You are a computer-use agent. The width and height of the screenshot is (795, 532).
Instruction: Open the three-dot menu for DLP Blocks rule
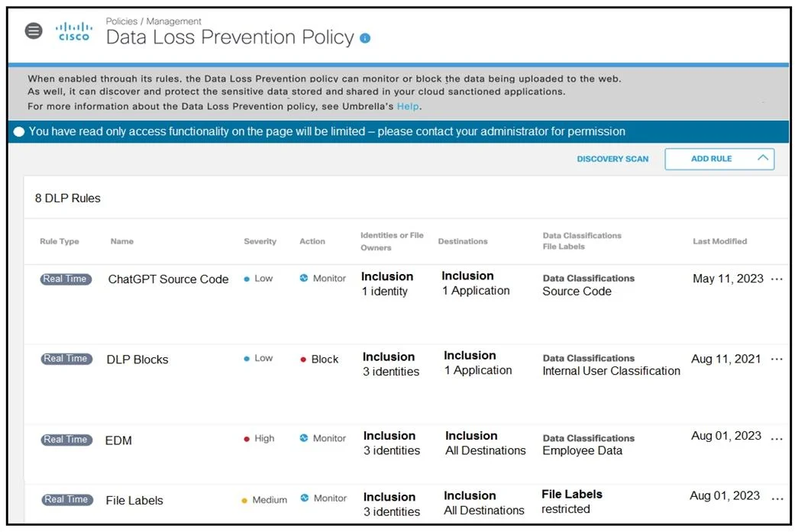coord(777,360)
